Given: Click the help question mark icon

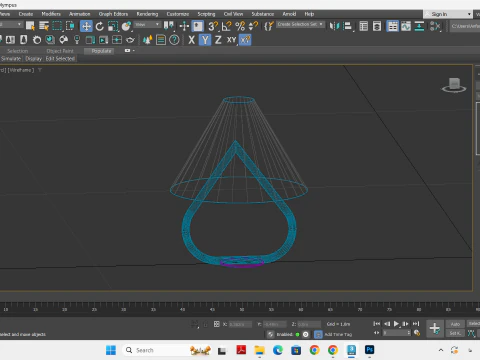Looking at the screenshot, I should coord(174,40).
